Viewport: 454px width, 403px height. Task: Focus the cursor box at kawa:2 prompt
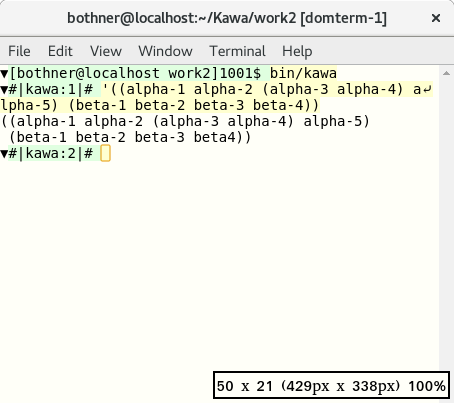pyautogui.click(x=105, y=154)
